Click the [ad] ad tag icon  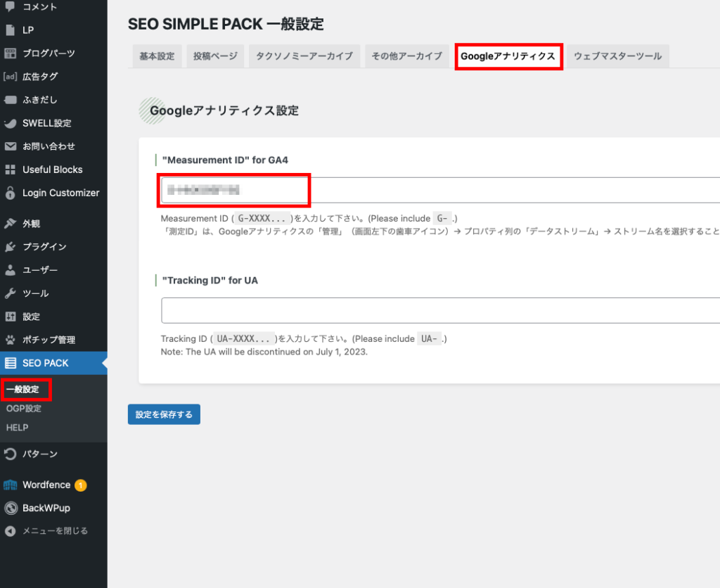click(x=10, y=76)
